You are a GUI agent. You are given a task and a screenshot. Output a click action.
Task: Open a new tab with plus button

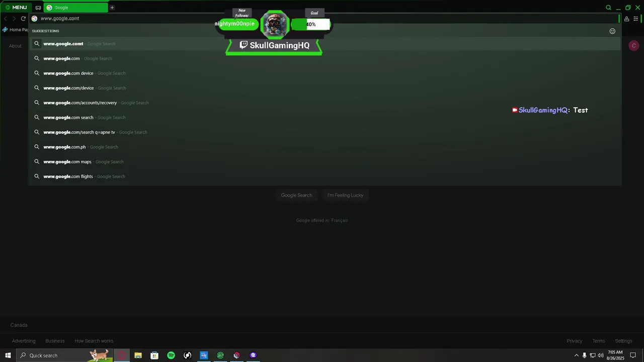click(112, 8)
